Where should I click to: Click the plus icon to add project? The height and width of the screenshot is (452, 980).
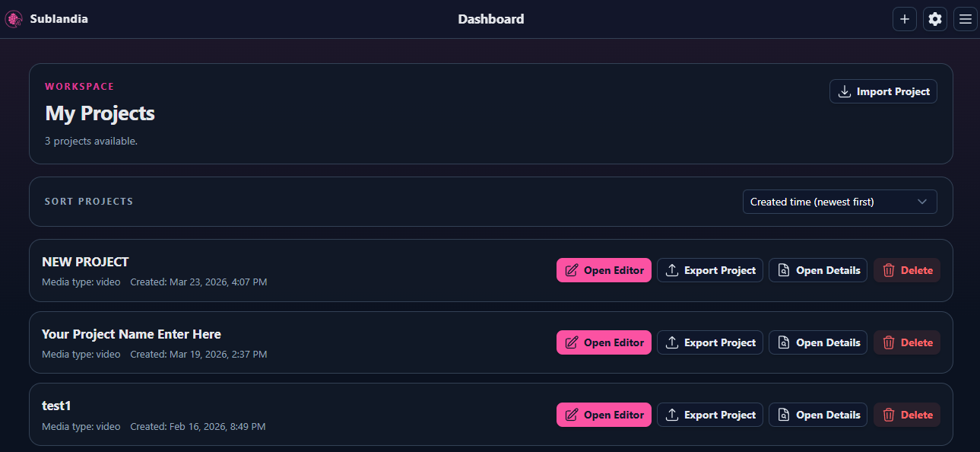(x=904, y=20)
